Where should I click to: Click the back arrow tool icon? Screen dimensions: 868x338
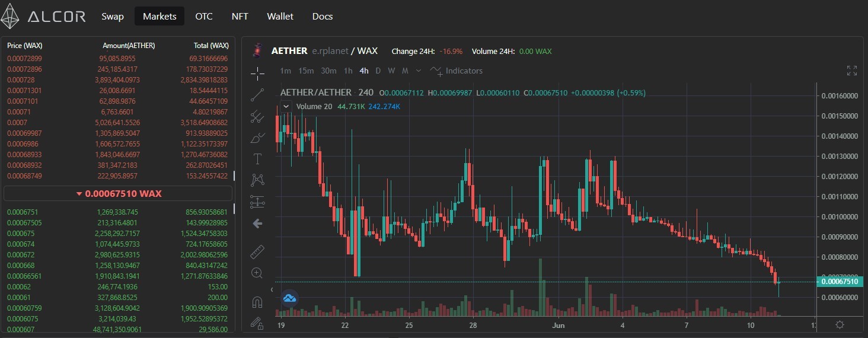(257, 224)
